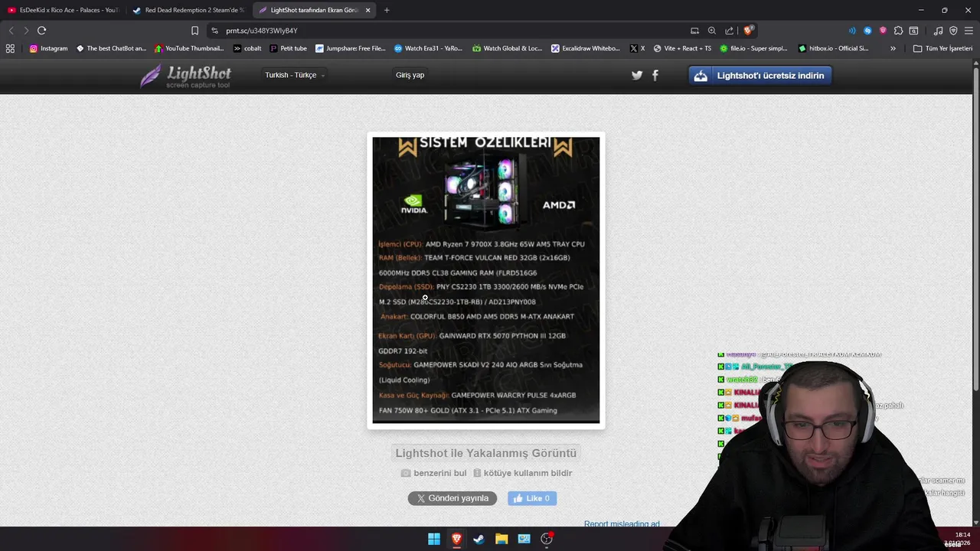
Task: Open the X bookmark
Action: [x=637, y=48]
